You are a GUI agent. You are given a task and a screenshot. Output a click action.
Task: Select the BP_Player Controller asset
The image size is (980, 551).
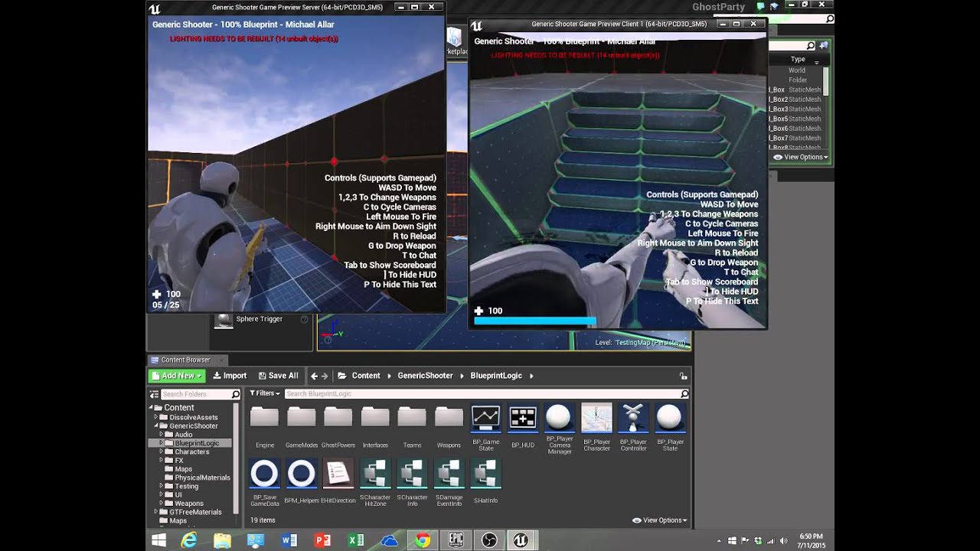[x=633, y=428]
